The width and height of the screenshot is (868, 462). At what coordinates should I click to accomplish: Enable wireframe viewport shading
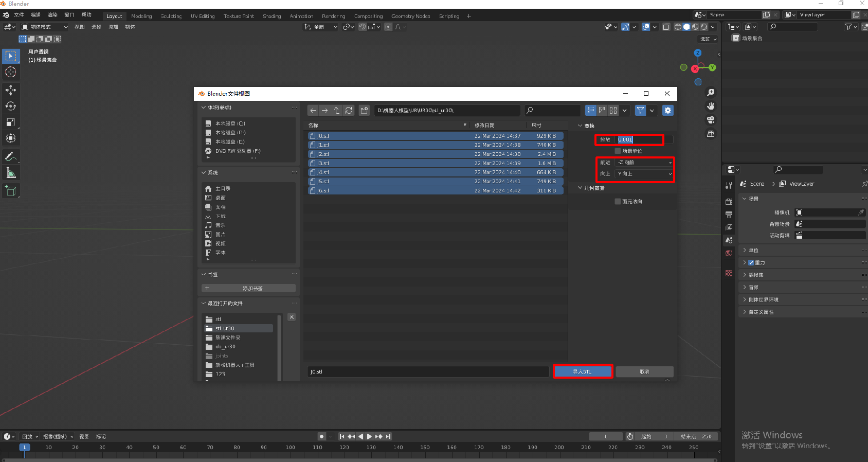point(678,27)
